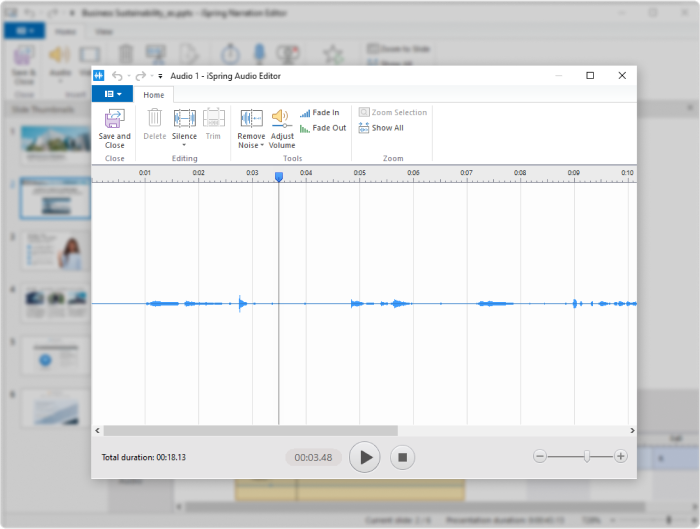
Task: Expand the Remove Noise dropdown arrow
Action: (262, 145)
